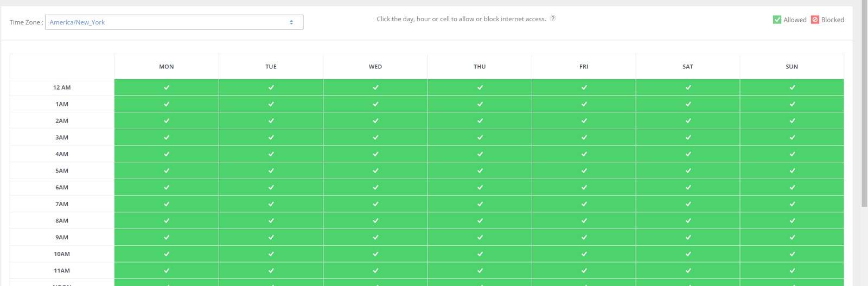Viewport: 868px width, 286px height.
Task: Block Tuesday 8AM cell
Action: (x=271, y=221)
